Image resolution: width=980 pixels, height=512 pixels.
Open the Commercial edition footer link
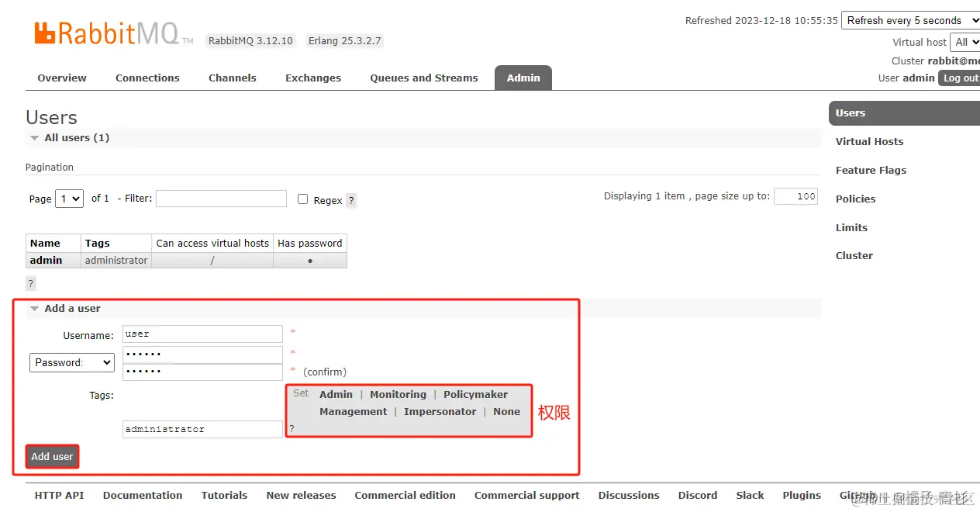click(405, 495)
